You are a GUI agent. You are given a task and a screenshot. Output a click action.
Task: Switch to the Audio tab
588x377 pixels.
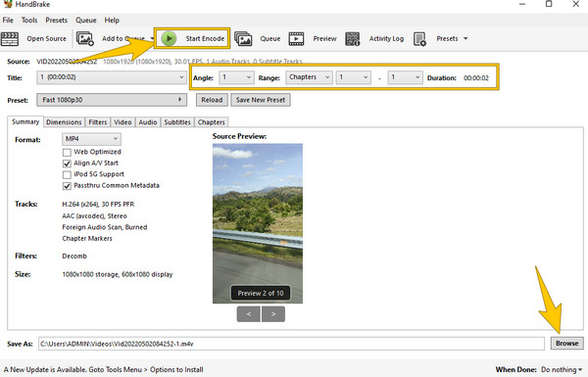pyautogui.click(x=148, y=122)
